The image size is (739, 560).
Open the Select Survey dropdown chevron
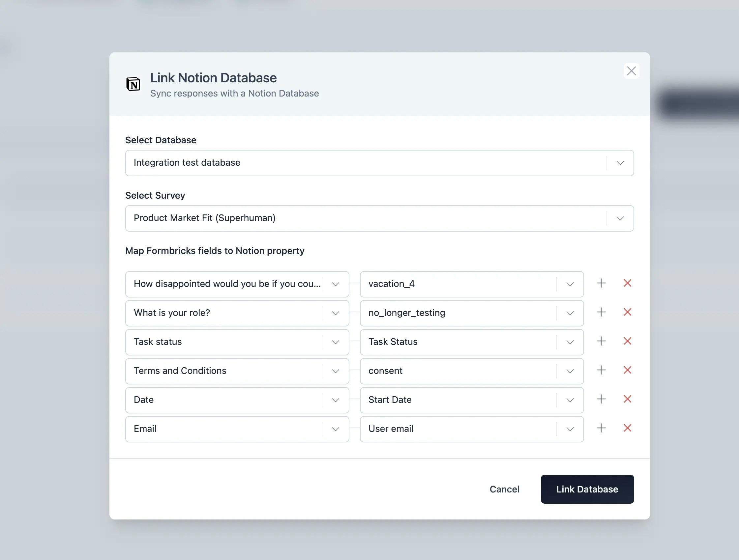click(620, 218)
